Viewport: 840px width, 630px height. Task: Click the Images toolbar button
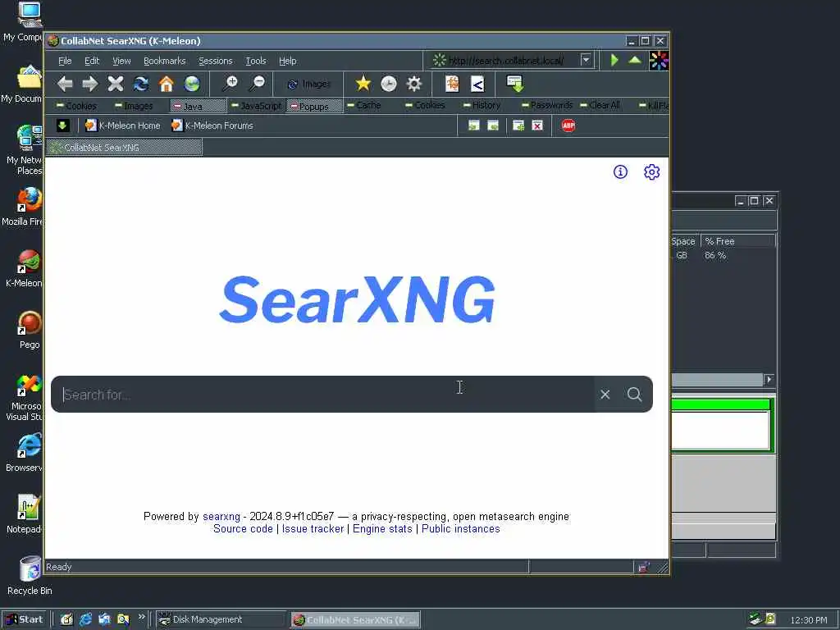(x=309, y=84)
